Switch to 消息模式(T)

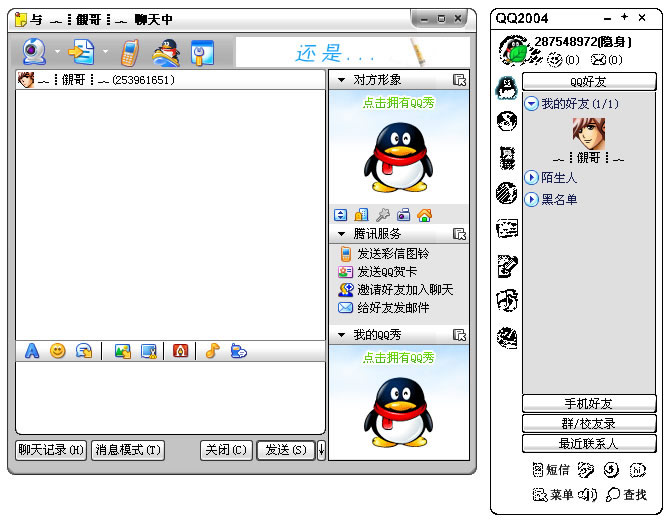pyautogui.click(x=128, y=450)
